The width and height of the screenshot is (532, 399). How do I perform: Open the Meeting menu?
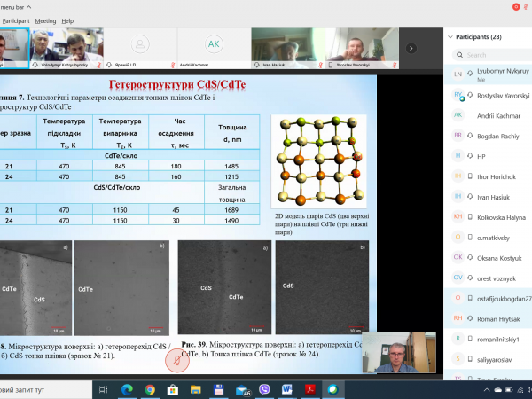44,20
